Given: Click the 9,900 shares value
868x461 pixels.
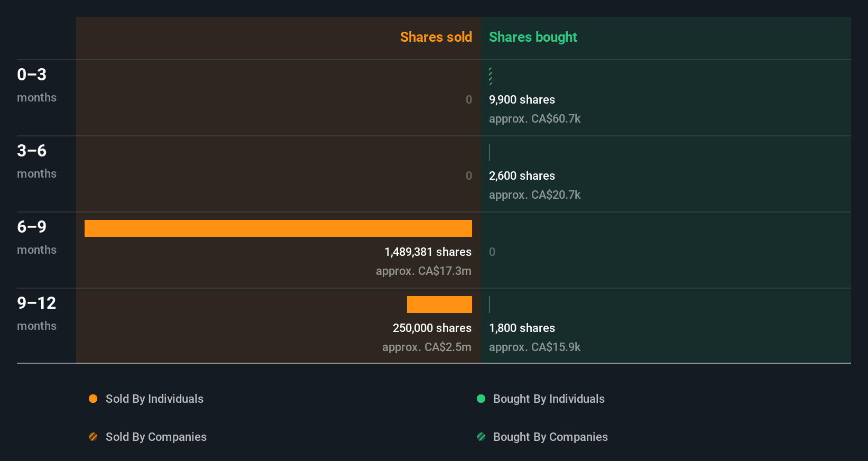Looking at the screenshot, I should pos(522,99).
